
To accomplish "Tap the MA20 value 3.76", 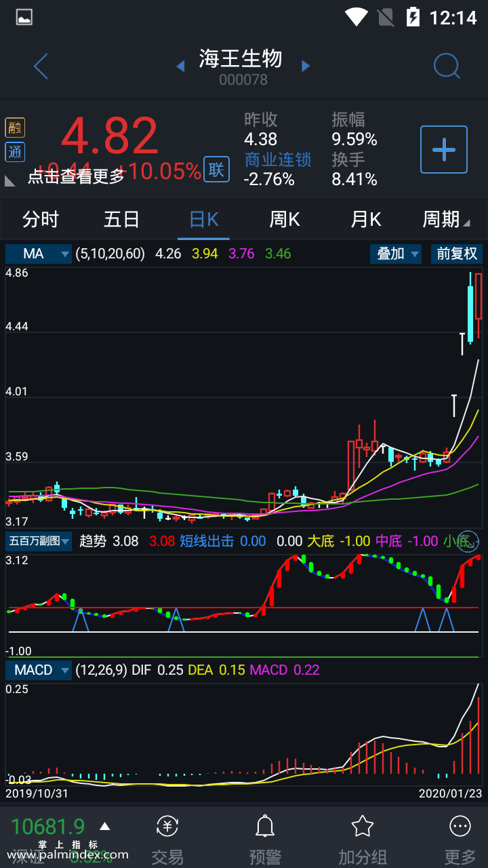I will [241, 254].
